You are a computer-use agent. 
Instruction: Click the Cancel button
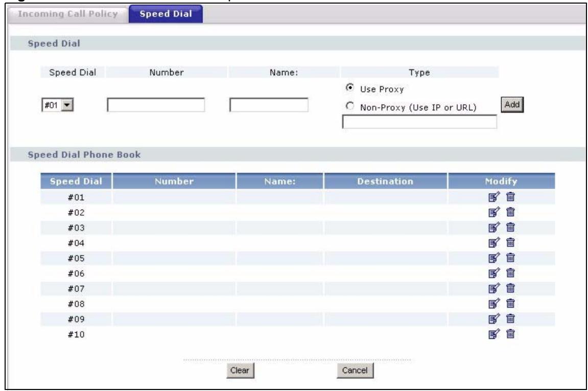pyautogui.click(x=355, y=371)
